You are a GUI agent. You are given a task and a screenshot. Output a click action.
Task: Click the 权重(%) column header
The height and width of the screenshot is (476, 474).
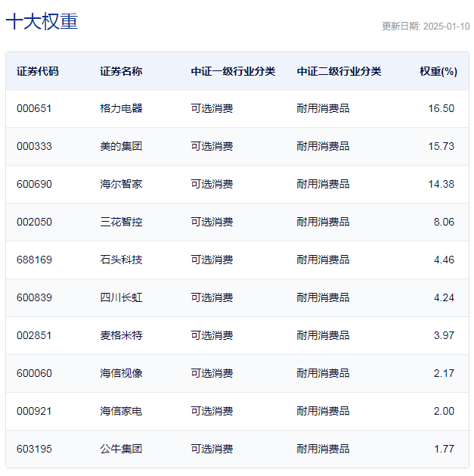pos(438,71)
